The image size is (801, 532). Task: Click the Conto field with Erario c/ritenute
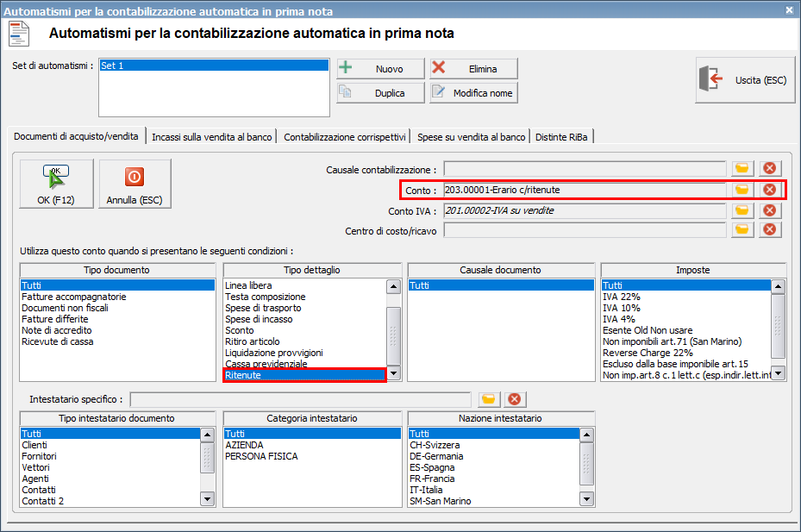coord(585,190)
